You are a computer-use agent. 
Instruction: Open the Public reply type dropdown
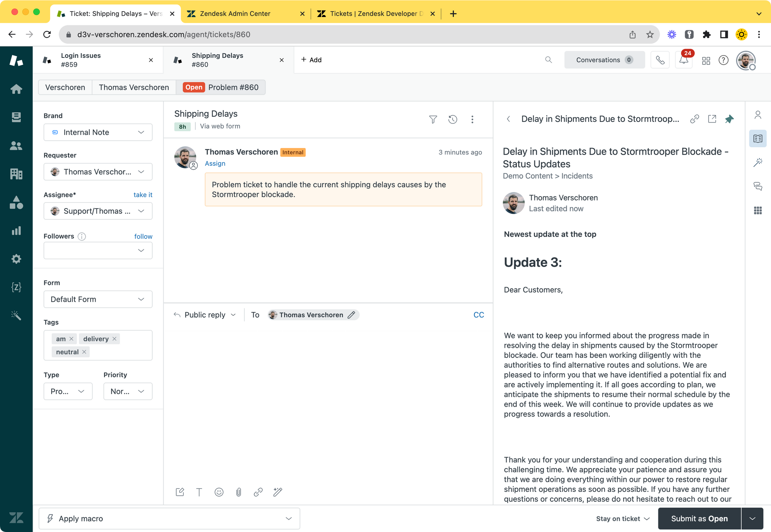[210, 315]
